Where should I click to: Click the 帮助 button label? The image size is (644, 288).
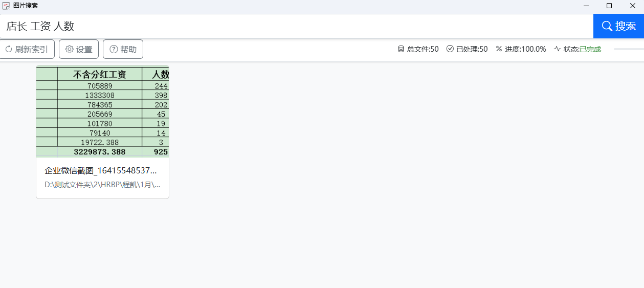[128, 49]
